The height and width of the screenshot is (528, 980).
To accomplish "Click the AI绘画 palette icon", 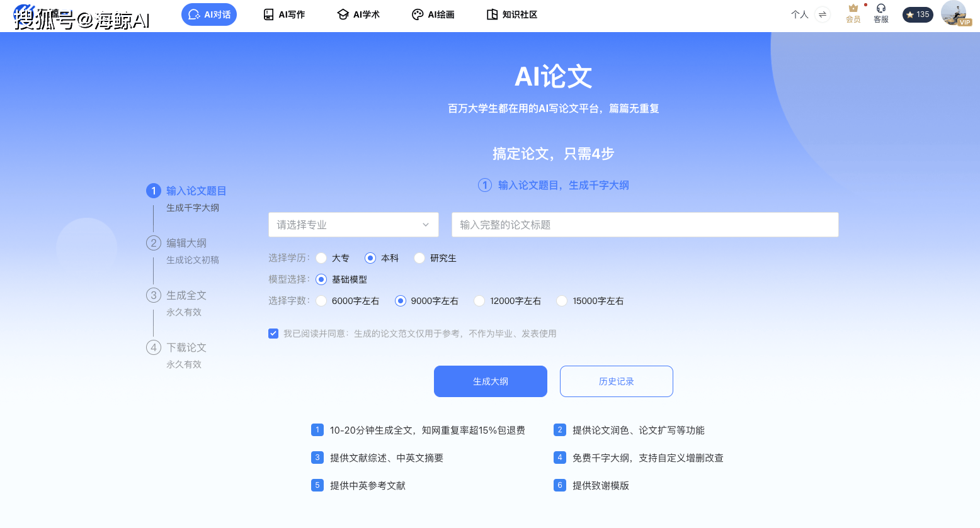I will coord(417,14).
